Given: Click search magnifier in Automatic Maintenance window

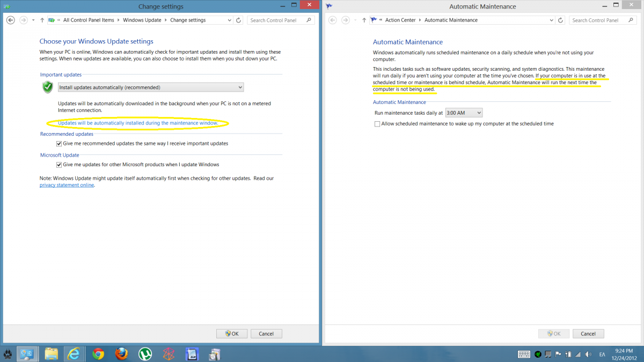Looking at the screenshot, I should (631, 20).
